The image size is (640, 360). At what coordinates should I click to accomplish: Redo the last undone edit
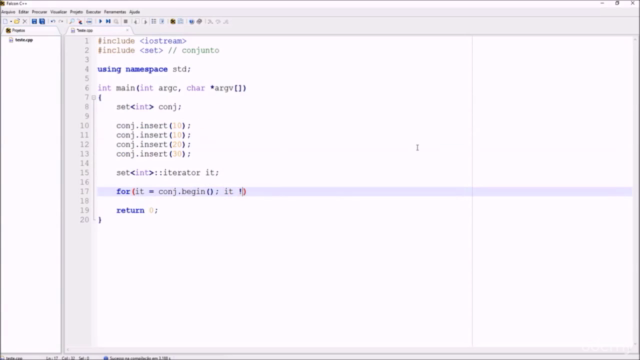[61, 21]
